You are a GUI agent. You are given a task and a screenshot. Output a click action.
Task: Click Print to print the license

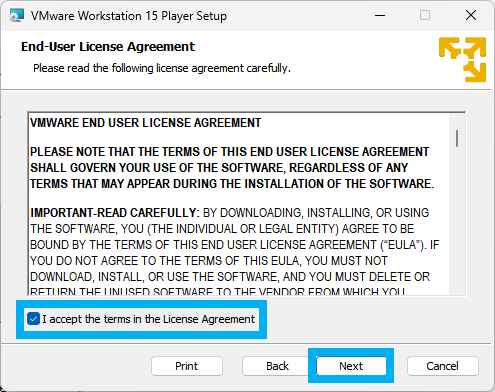click(x=187, y=366)
